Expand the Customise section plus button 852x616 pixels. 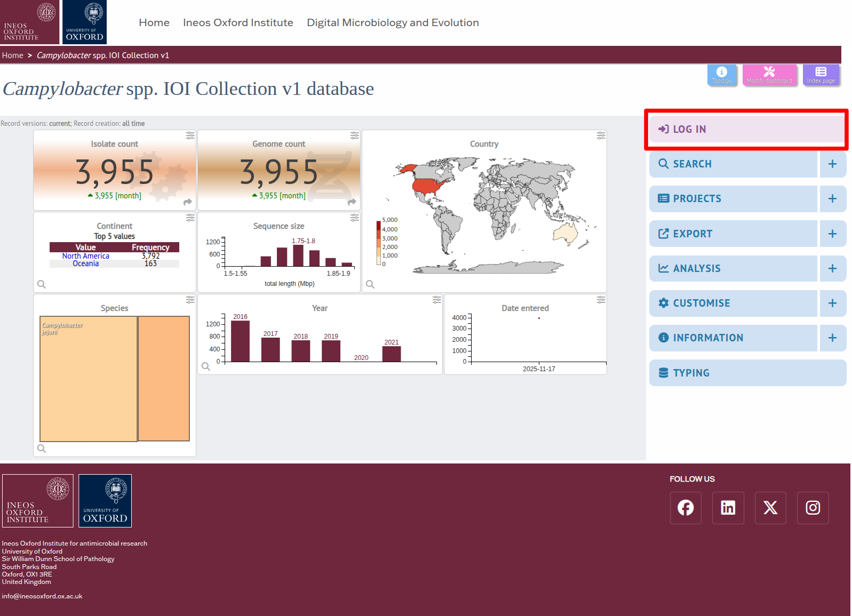tap(832, 303)
